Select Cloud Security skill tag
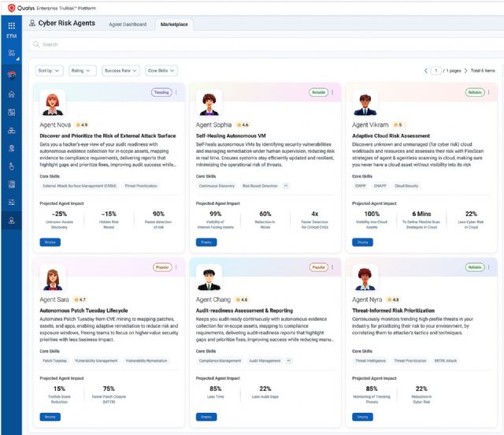504x435 pixels. [406, 186]
